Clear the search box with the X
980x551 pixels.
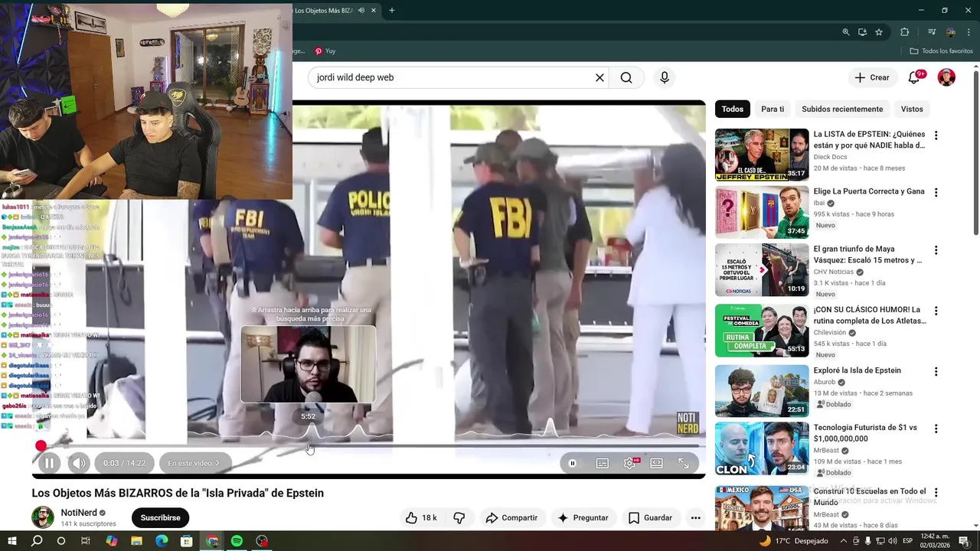(599, 77)
